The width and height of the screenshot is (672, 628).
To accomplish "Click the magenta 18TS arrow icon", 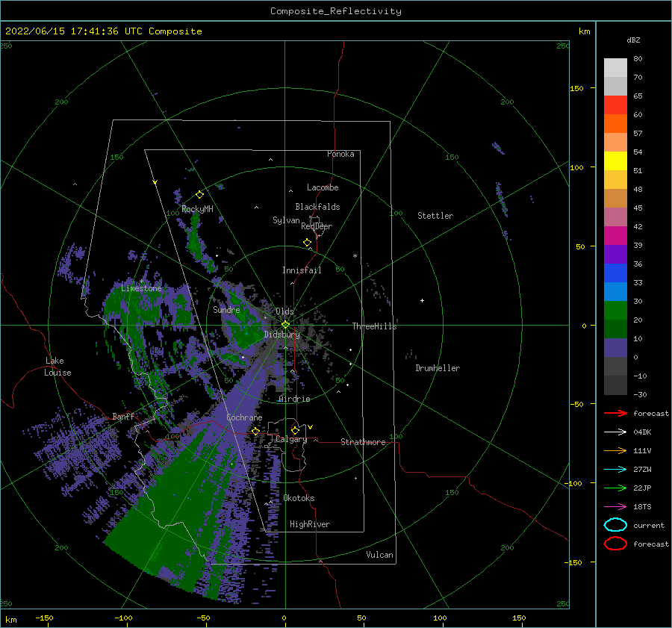I will (x=615, y=507).
